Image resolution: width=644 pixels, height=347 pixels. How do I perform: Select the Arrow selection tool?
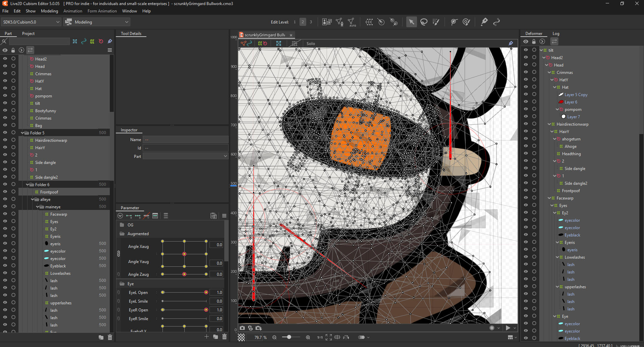pyautogui.click(x=411, y=22)
